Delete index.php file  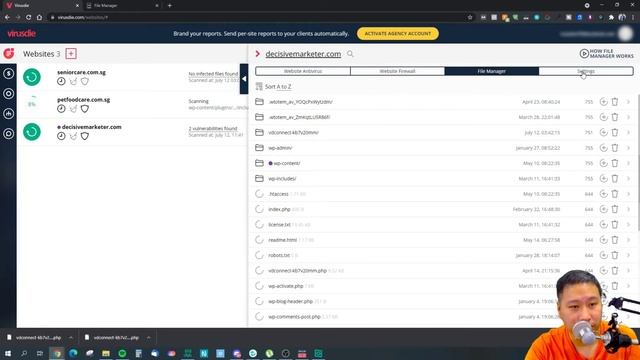click(x=615, y=209)
